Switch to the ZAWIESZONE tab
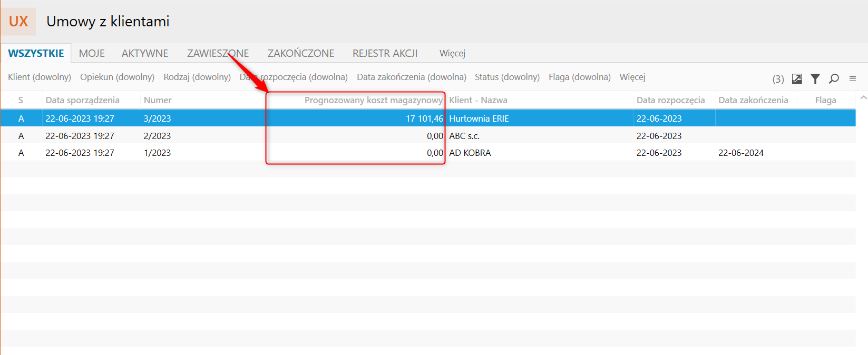Screen dimensions: 868x355 pos(218,53)
